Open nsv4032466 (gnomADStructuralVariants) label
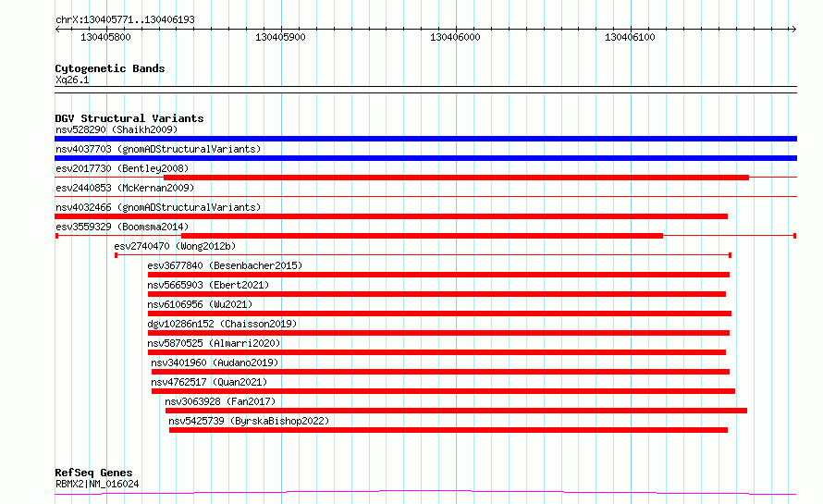The width and height of the screenshot is (823, 504). pyautogui.click(x=158, y=207)
